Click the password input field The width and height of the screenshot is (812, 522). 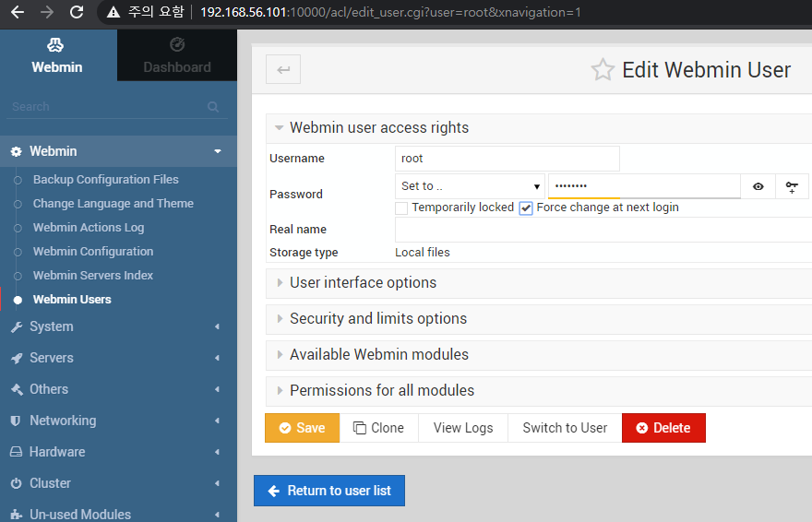[x=644, y=186]
